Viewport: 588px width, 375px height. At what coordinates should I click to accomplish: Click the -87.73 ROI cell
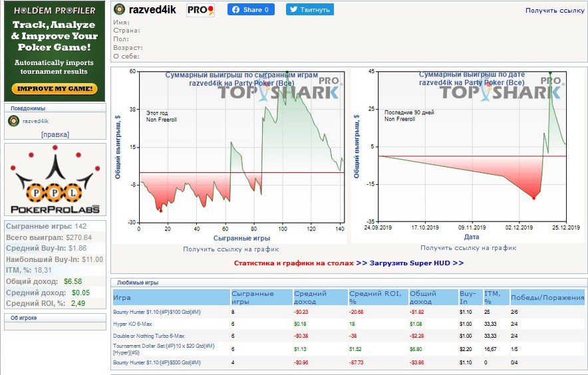coord(357,362)
